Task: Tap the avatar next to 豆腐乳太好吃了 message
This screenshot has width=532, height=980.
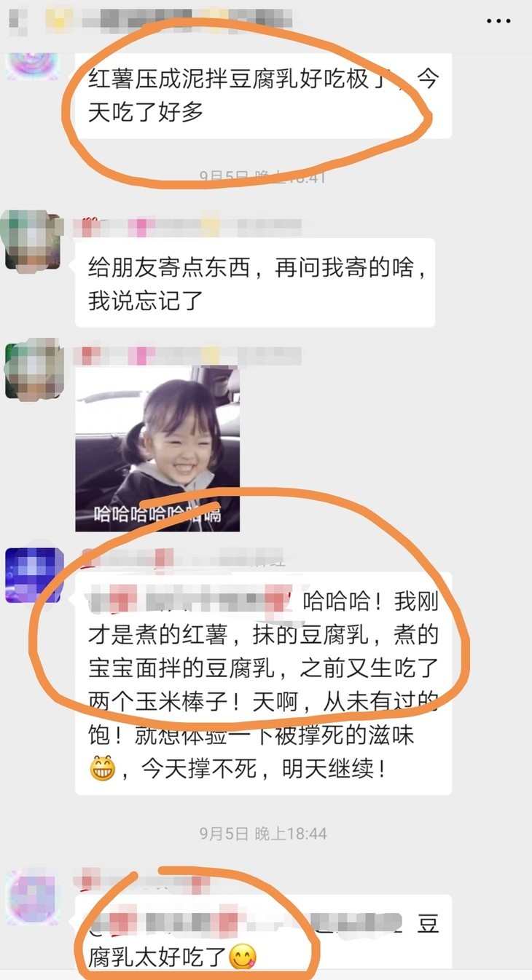Action: [x=34, y=897]
